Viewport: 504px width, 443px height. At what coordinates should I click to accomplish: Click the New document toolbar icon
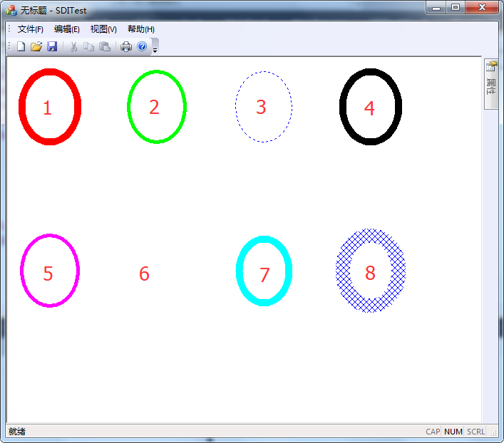[21, 46]
